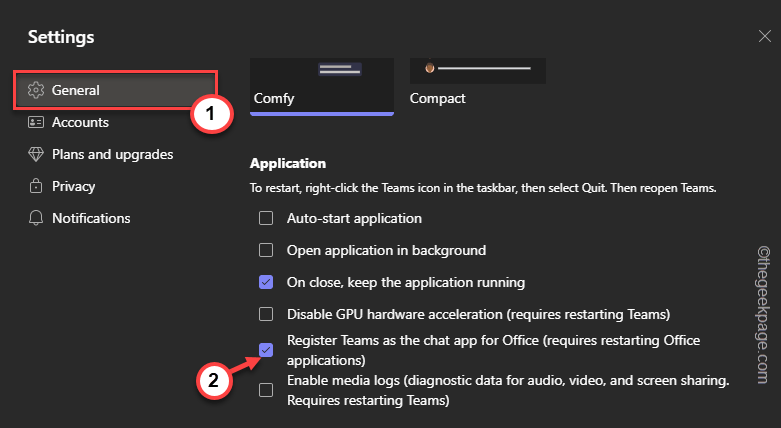Go to Plans and upgrades section
The image size is (781, 428).
(112, 154)
